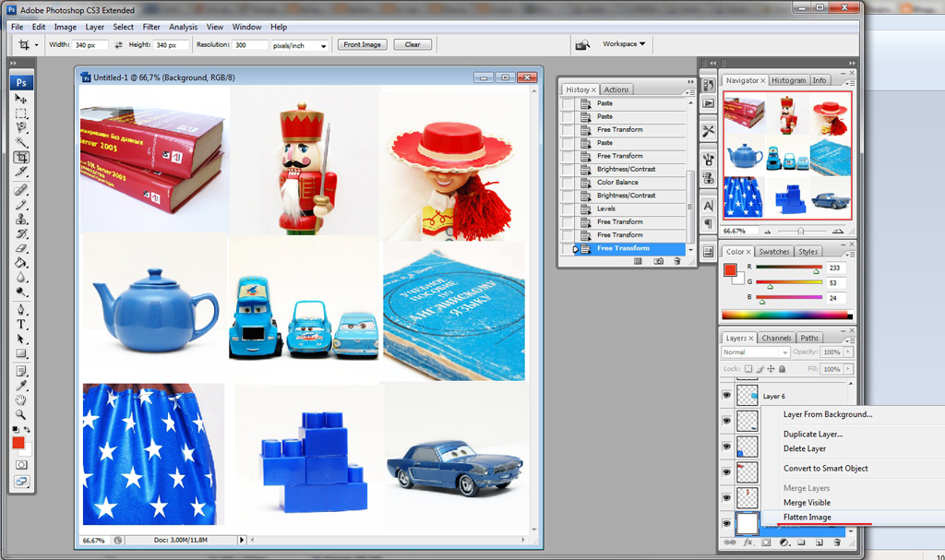This screenshot has height=560, width=945.
Task: Select the Type tool
Action: click(x=21, y=325)
